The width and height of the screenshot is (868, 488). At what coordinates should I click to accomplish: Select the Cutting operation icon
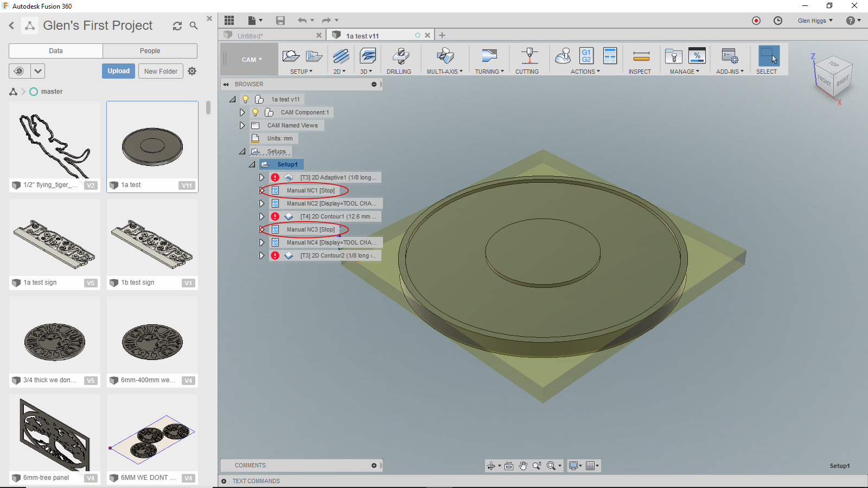(x=529, y=56)
